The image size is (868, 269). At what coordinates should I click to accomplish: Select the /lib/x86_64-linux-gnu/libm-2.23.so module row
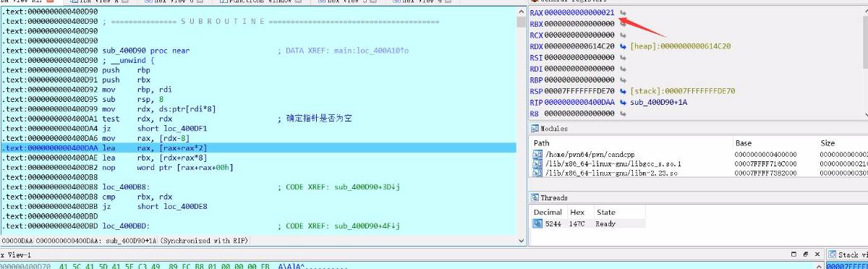point(699,174)
